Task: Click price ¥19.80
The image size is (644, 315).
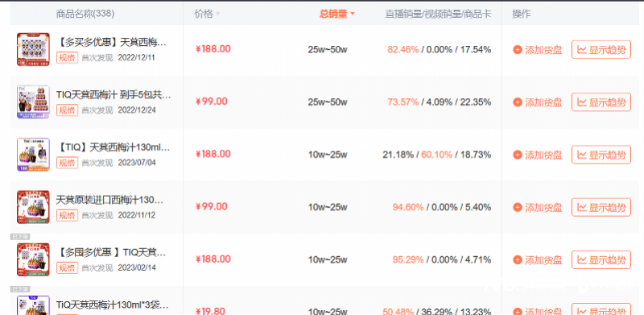Action: point(211,311)
